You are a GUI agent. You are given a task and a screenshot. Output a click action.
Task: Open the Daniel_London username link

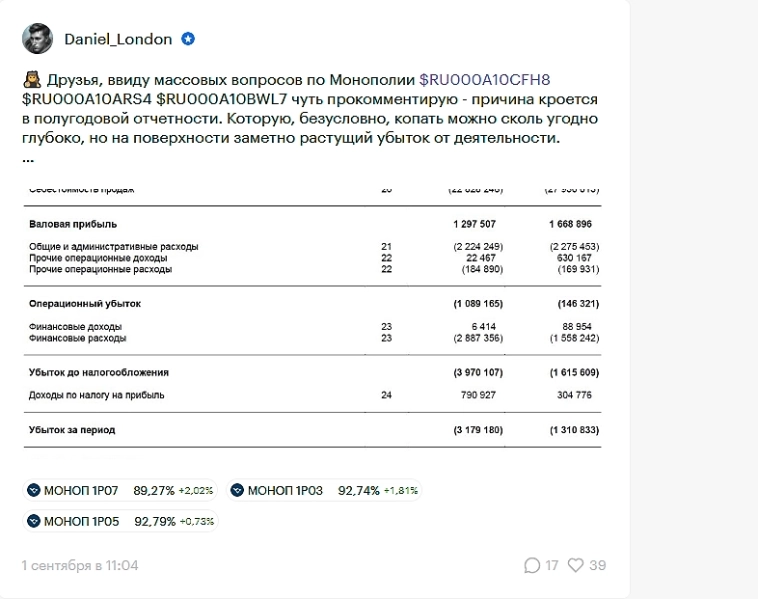point(117,39)
